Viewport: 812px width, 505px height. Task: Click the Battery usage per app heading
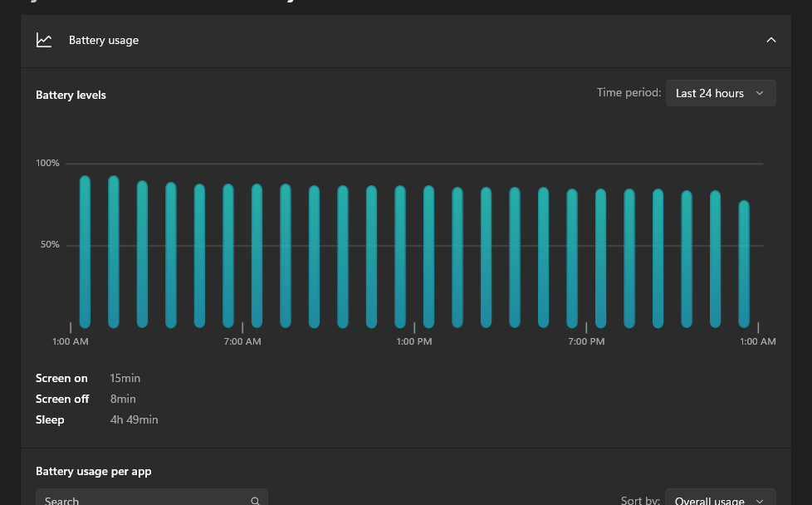click(94, 471)
